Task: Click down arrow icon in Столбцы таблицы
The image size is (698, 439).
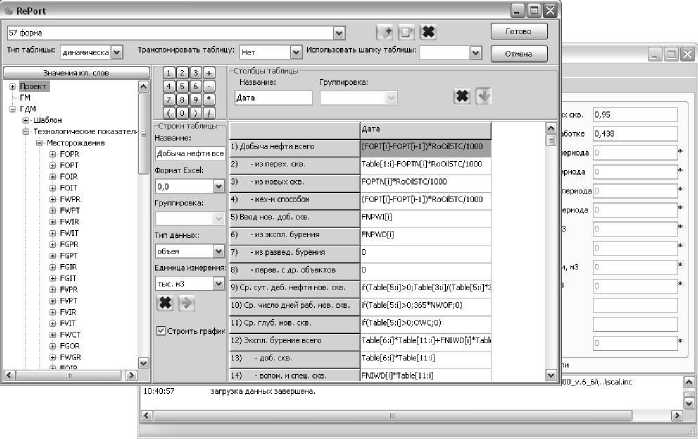Action: pos(483,96)
